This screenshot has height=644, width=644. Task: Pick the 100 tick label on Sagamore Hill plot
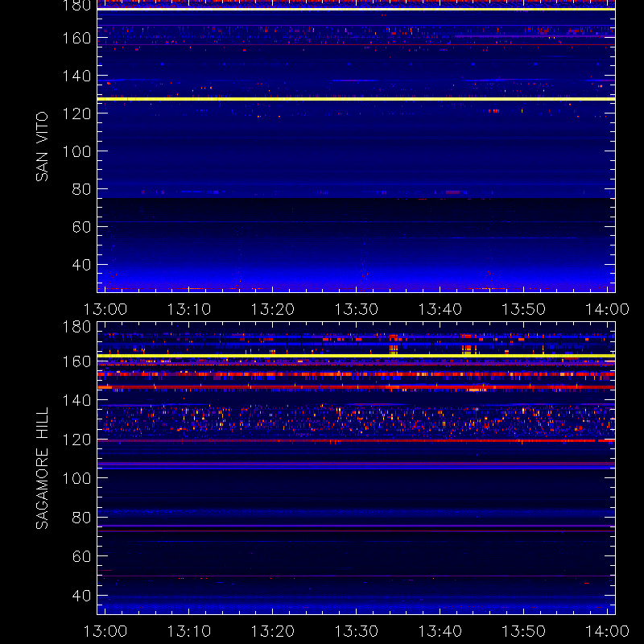pyautogui.click(x=76, y=478)
